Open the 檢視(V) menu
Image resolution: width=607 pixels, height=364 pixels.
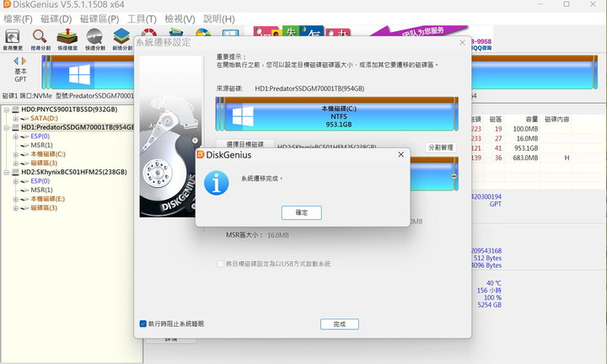coord(180,19)
